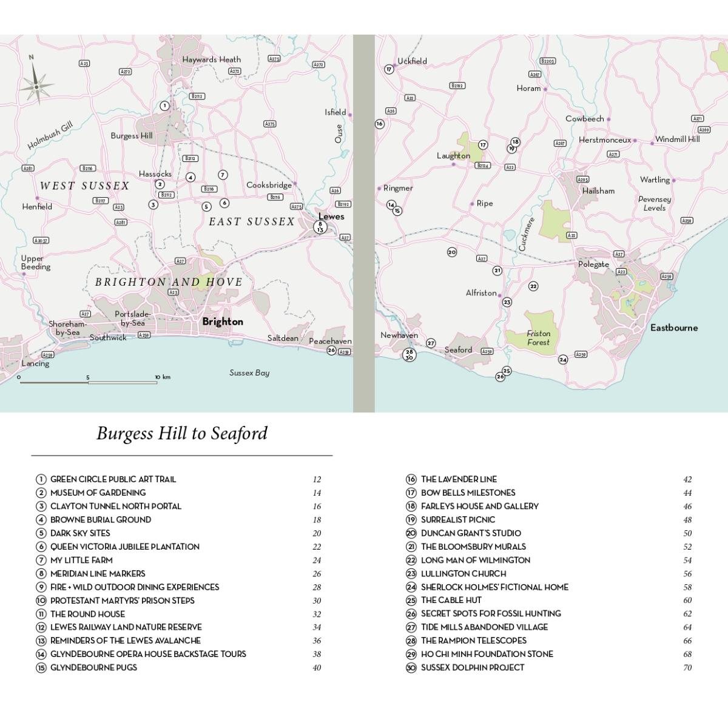The height and width of the screenshot is (728, 728).
Task: Click map marker 6 on the map
Action: click(224, 203)
